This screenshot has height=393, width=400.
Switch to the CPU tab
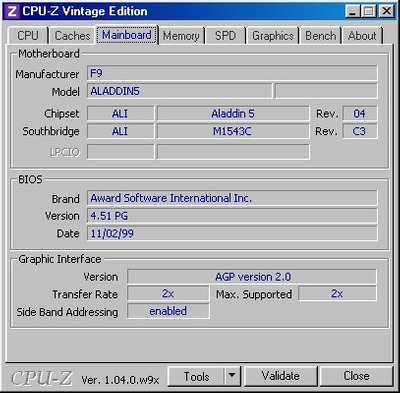point(28,36)
